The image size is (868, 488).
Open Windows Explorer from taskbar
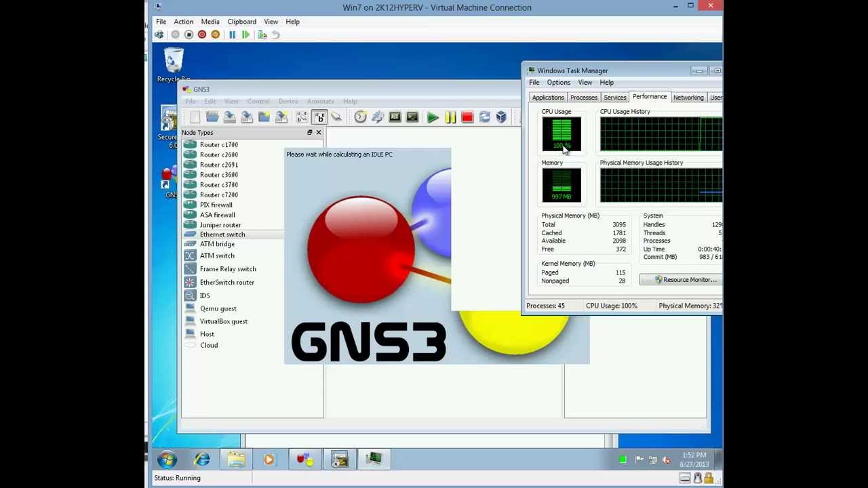(236, 460)
